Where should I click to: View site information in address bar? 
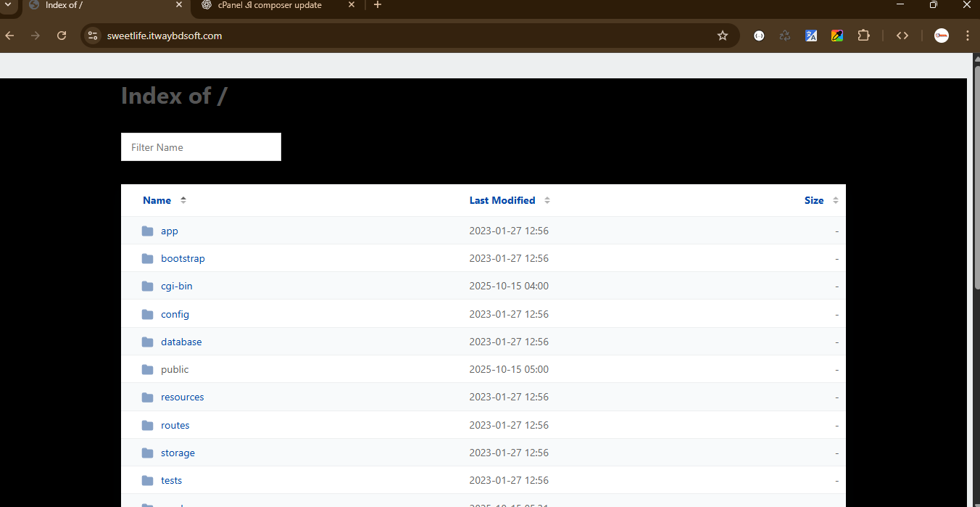point(92,36)
